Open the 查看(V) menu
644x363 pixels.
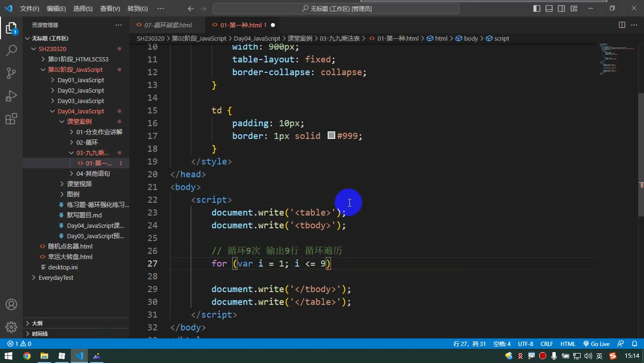(110, 9)
